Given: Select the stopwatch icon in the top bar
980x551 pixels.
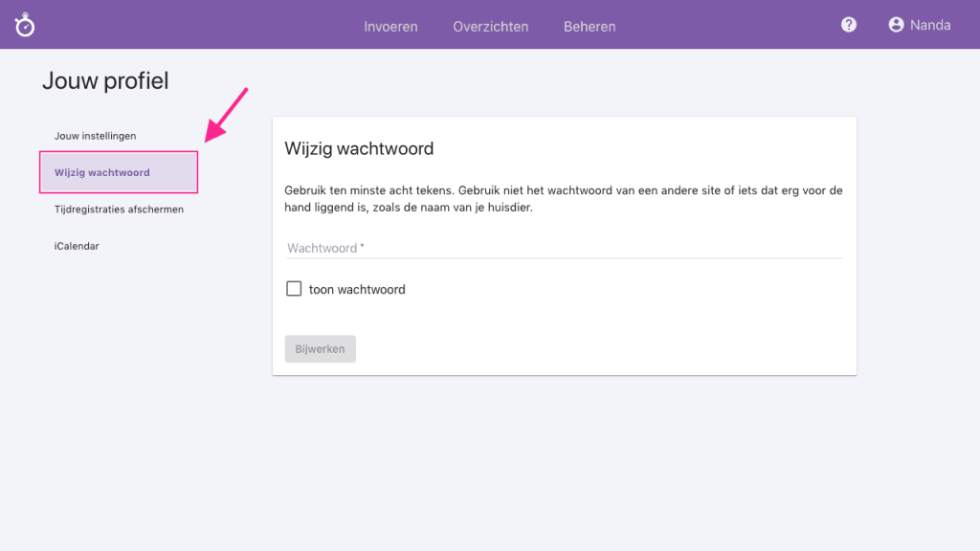Looking at the screenshot, I should (x=24, y=25).
